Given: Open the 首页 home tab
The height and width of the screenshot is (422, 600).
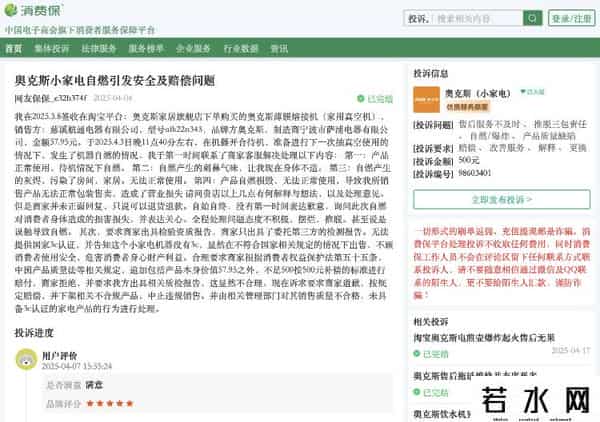Looking at the screenshot, I should tap(14, 48).
